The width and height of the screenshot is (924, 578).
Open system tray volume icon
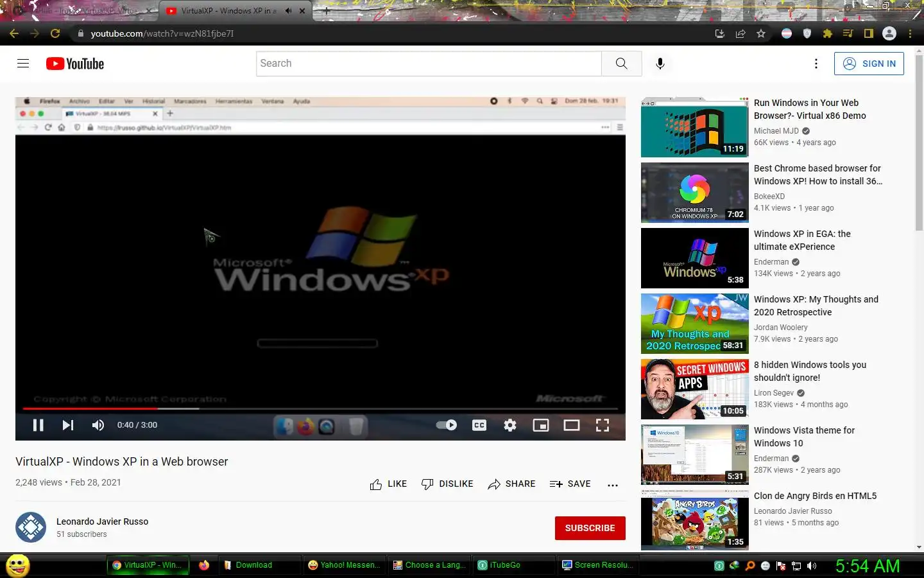(812, 566)
